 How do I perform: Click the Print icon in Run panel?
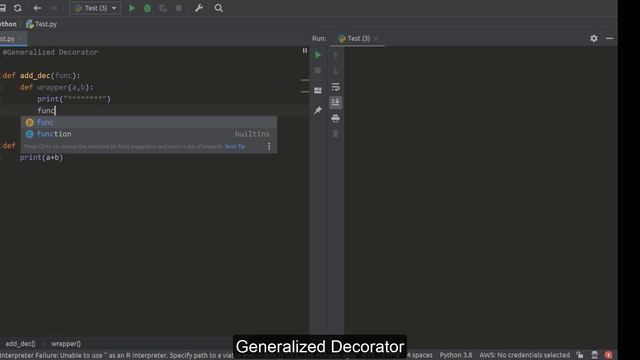(x=336, y=118)
